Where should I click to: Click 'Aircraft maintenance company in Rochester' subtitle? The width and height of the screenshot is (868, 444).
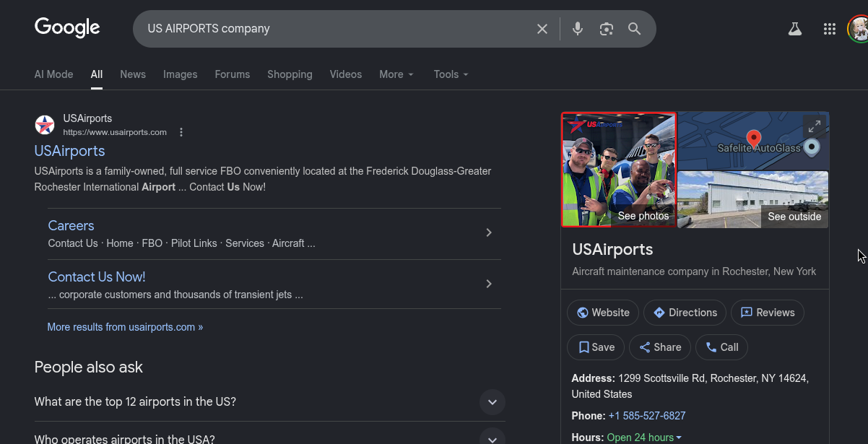(x=694, y=271)
